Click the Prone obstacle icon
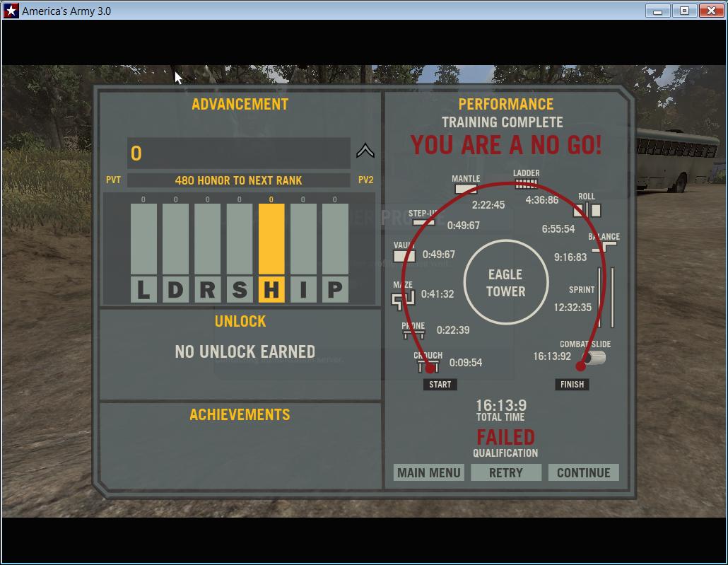 click(413, 334)
